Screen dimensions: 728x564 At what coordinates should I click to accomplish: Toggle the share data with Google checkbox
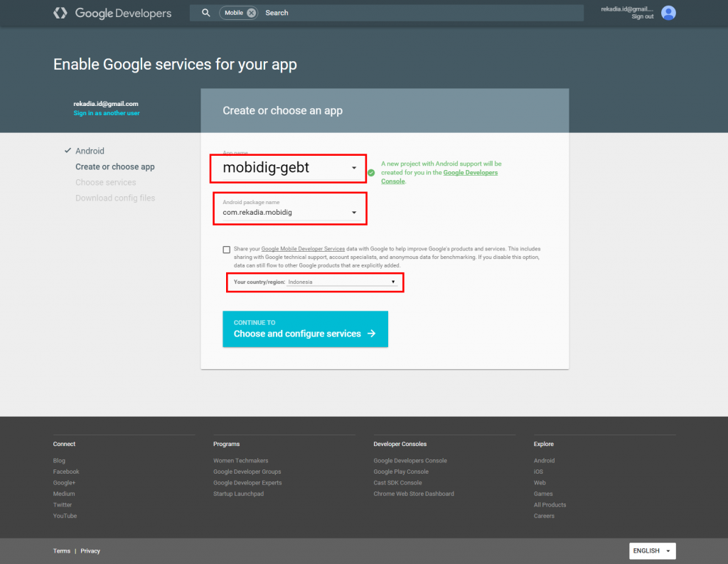pyautogui.click(x=227, y=250)
